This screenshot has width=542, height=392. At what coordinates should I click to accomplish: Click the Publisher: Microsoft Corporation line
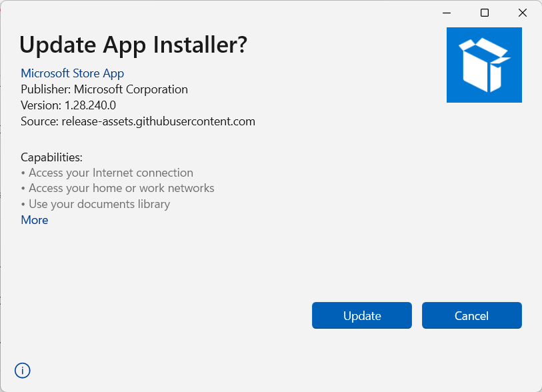click(x=104, y=89)
